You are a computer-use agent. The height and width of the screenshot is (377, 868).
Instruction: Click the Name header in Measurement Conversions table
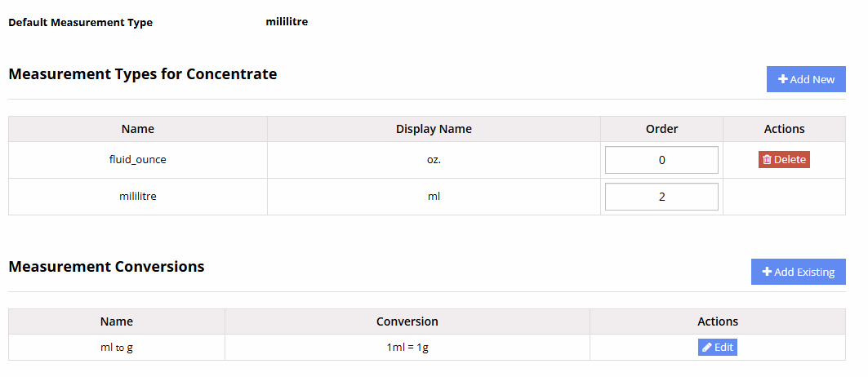(116, 322)
